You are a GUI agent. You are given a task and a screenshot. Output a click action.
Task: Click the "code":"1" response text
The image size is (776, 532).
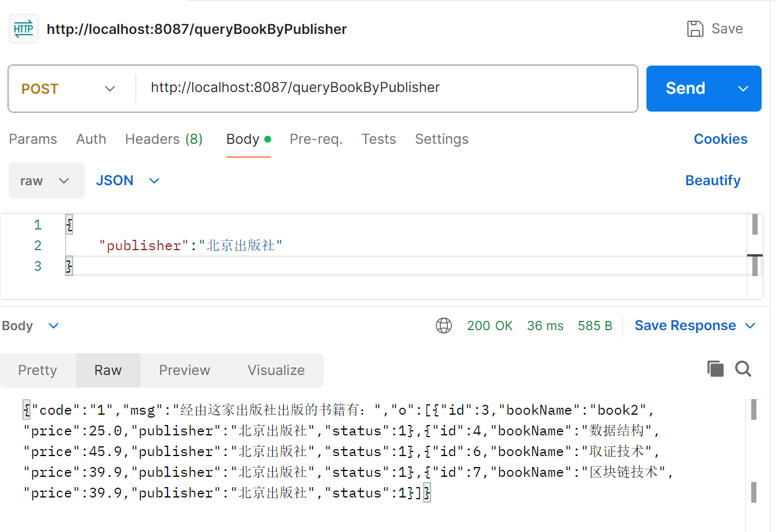(72, 410)
